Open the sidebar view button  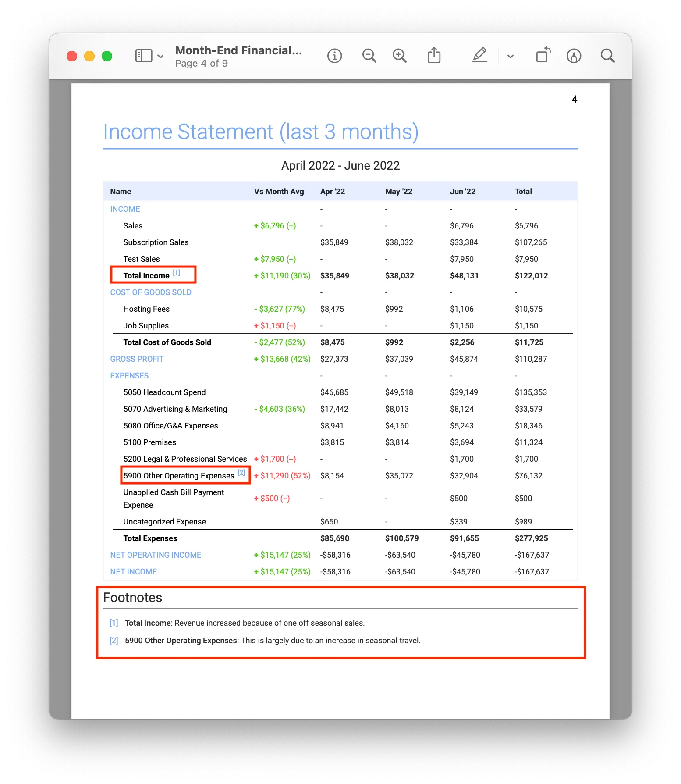(143, 56)
